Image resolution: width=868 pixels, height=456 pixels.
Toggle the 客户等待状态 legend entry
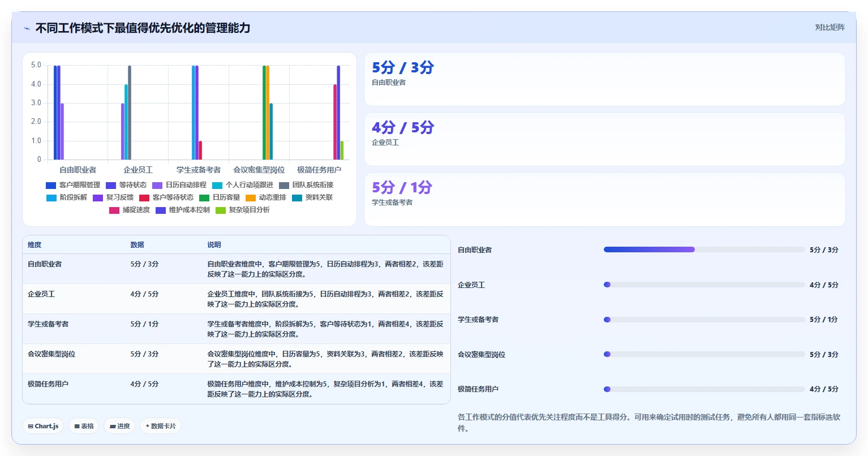166,197
